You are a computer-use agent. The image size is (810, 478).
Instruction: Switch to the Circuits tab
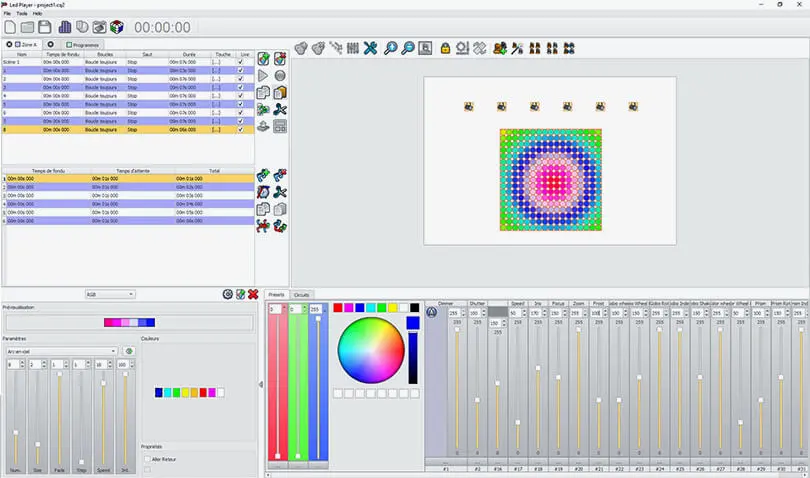(301, 295)
